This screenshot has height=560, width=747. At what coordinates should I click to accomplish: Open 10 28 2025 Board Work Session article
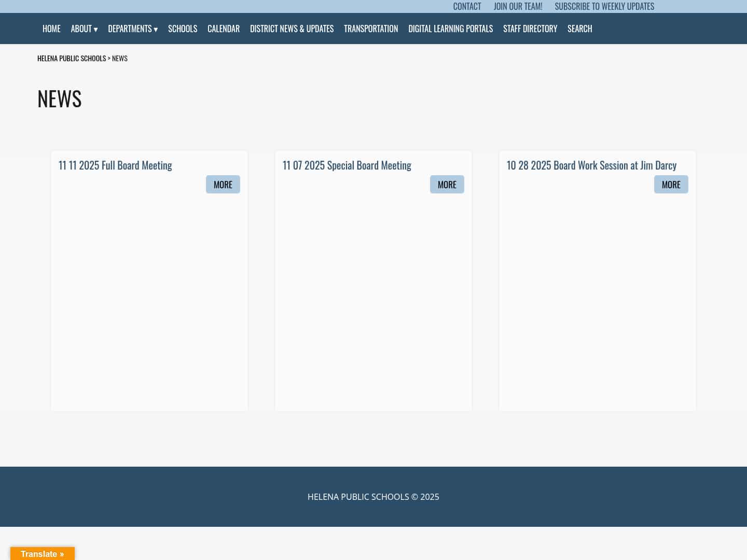(x=591, y=165)
